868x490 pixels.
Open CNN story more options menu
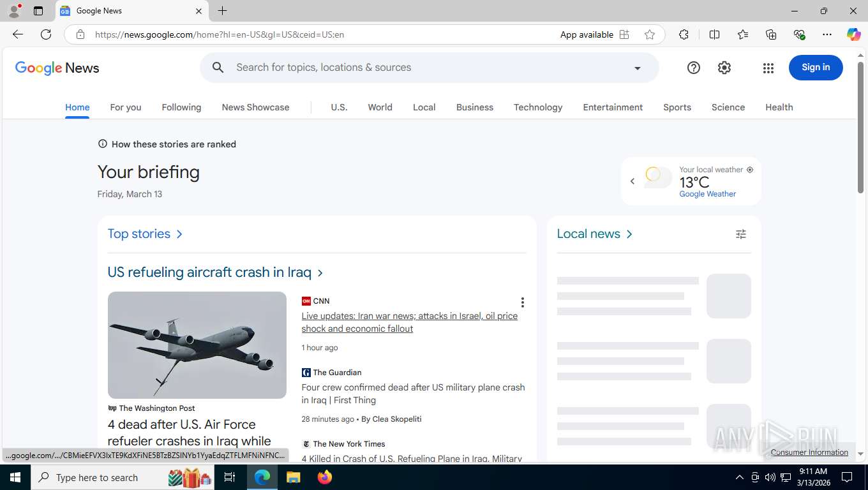coord(522,302)
